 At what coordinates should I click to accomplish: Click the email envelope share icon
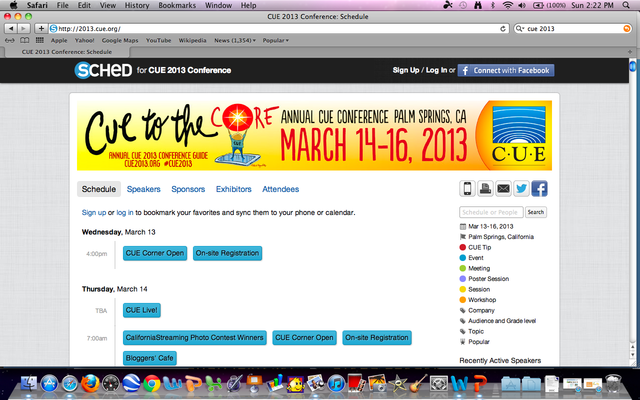503,189
